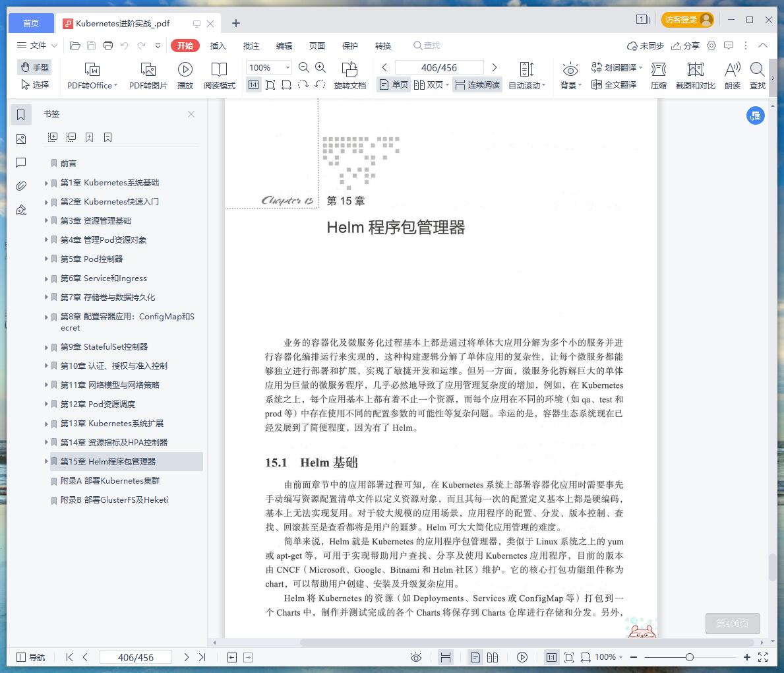Image resolution: width=784 pixels, height=673 pixels.
Task: Open the thumbnail panel in the sidebar
Action: point(21,139)
